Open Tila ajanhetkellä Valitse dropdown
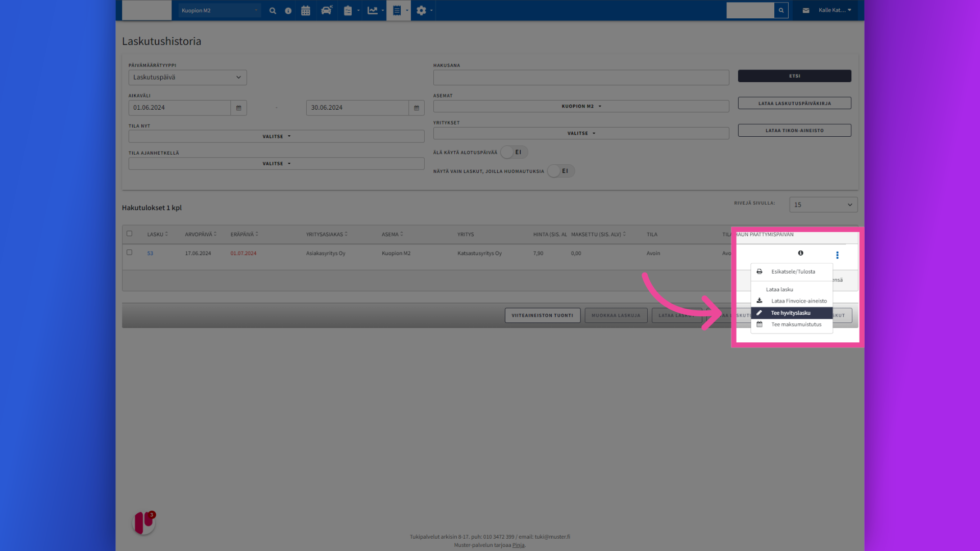 tap(276, 163)
